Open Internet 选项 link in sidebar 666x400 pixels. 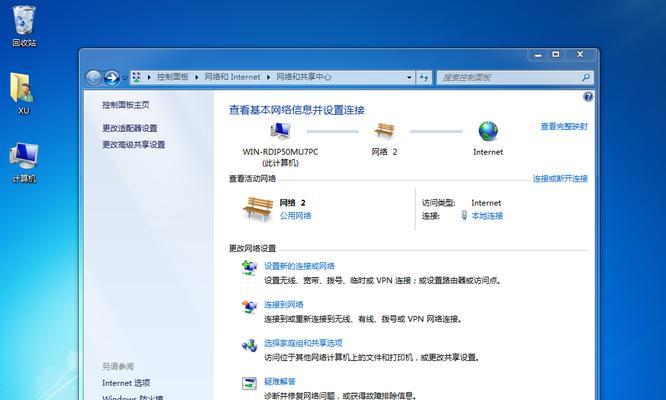click(126, 383)
